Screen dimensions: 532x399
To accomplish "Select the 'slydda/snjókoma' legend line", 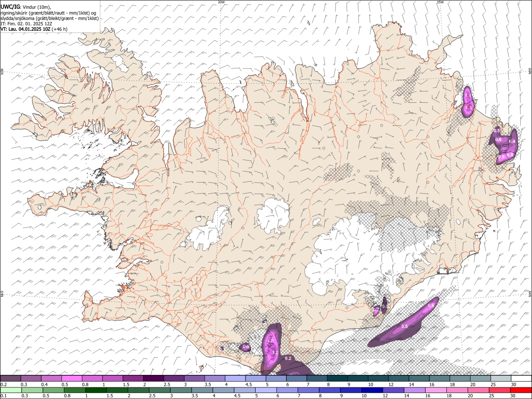I will point(50,18).
